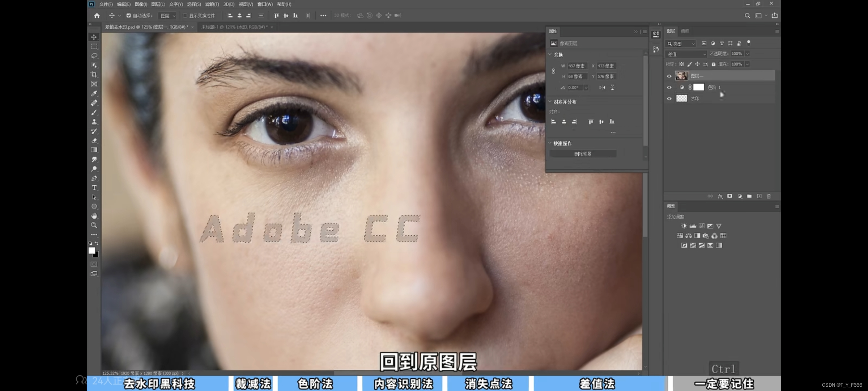Add Brightness/Contrast adjustment icon

[x=684, y=226]
